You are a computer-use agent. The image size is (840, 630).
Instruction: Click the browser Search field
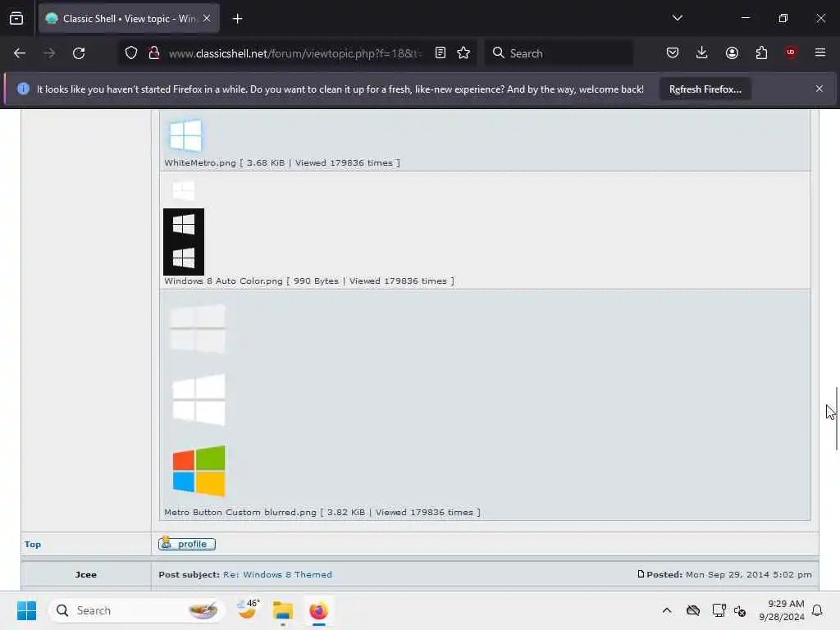coord(559,53)
